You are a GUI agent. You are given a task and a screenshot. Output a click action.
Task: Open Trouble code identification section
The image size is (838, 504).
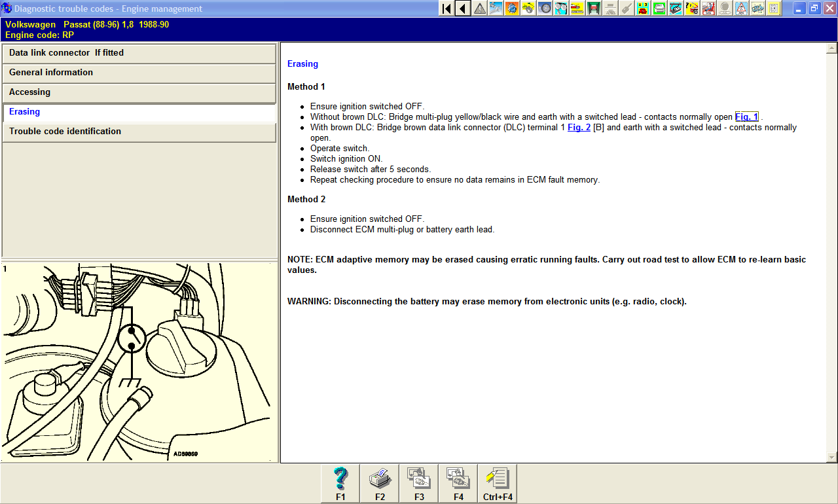coord(139,132)
